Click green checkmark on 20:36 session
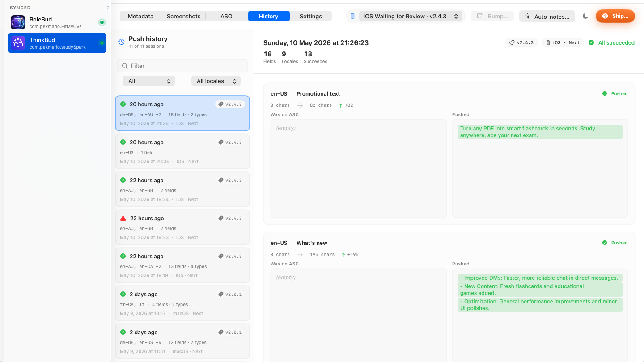 click(123, 142)
